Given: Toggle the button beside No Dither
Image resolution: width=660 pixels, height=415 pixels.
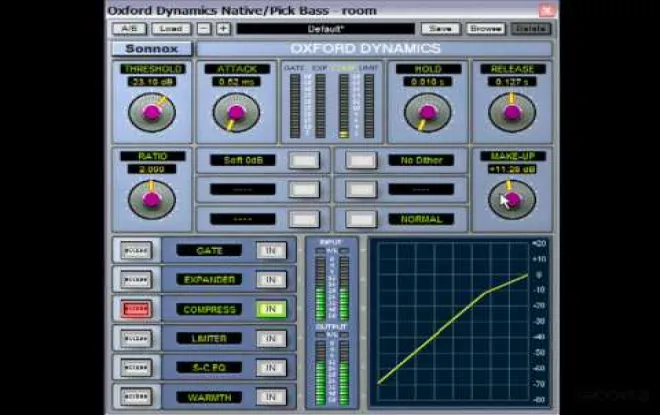Looking at the screenshot, I should pyautogui.click(x=361, y=160).
